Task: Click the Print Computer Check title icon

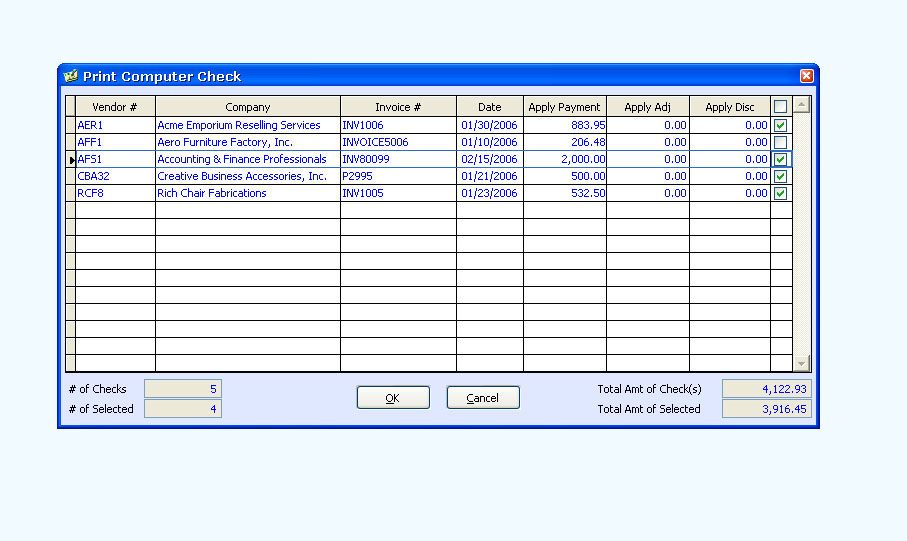Action: [70, 76]
